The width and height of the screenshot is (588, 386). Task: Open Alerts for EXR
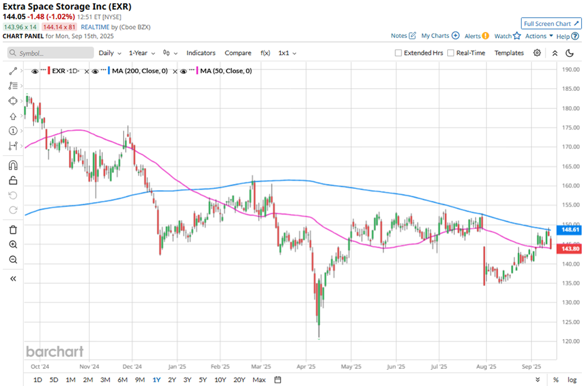pos(477,36)
